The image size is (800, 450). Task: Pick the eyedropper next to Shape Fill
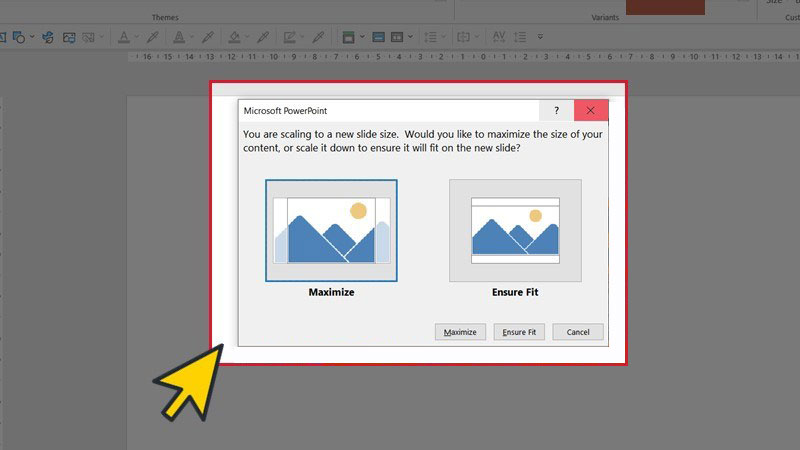263,37
